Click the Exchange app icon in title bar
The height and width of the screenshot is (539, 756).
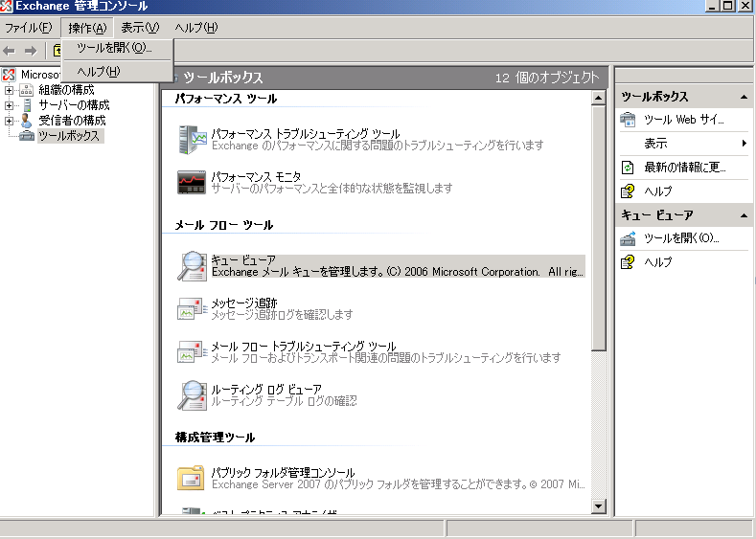pyautogui.click(x=7, y=7)
